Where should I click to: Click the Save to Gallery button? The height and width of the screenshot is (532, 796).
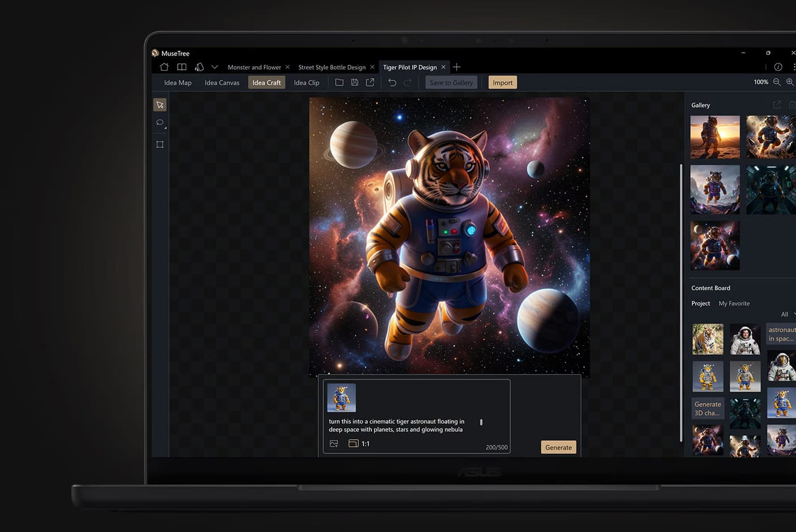coord(451,83)
